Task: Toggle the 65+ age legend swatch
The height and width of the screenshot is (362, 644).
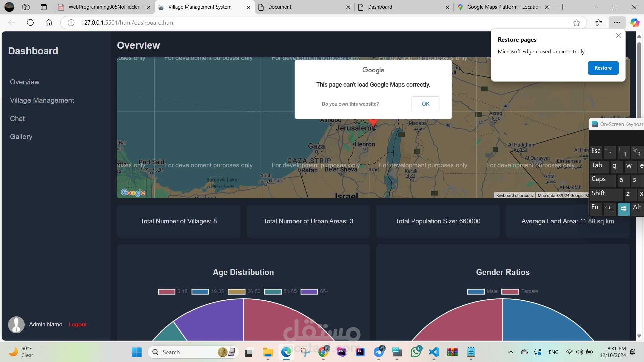Action: click(309, 291)
